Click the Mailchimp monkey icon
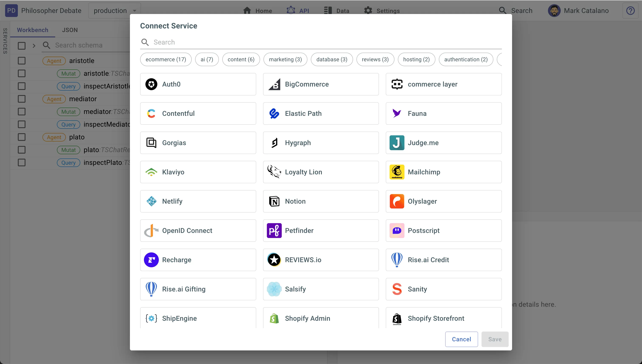The height and width of the screenshot is (364, 642). [x=397, y=172]
